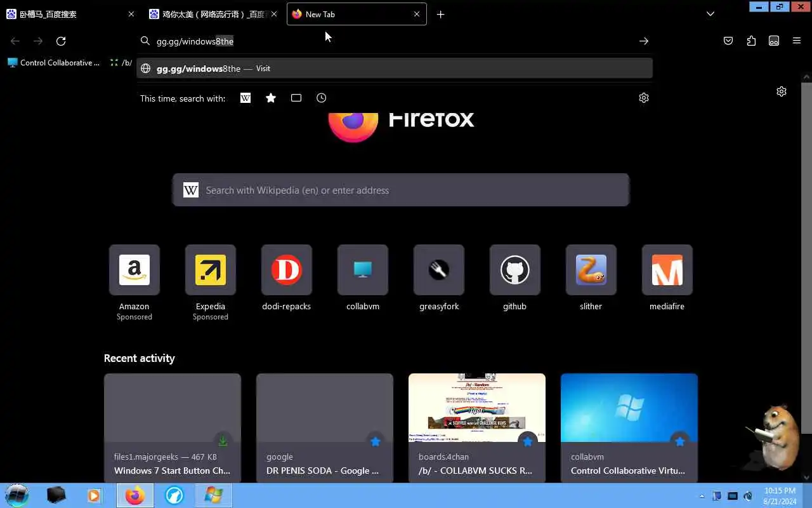Click the address bar URL text
The height and width of the screenshot is (508, 812).
(195, 41)
